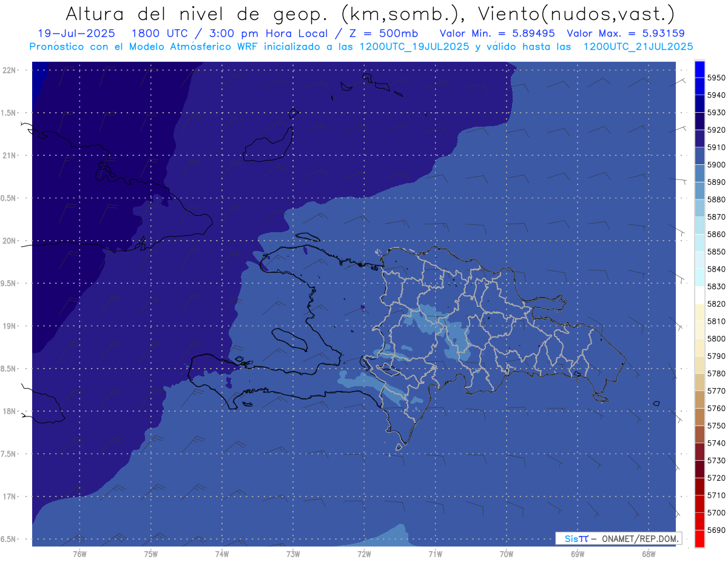Select the '17N' latitude label
Image resolution: width=728 pixels, height=562 pixels.
click(9, 497)
